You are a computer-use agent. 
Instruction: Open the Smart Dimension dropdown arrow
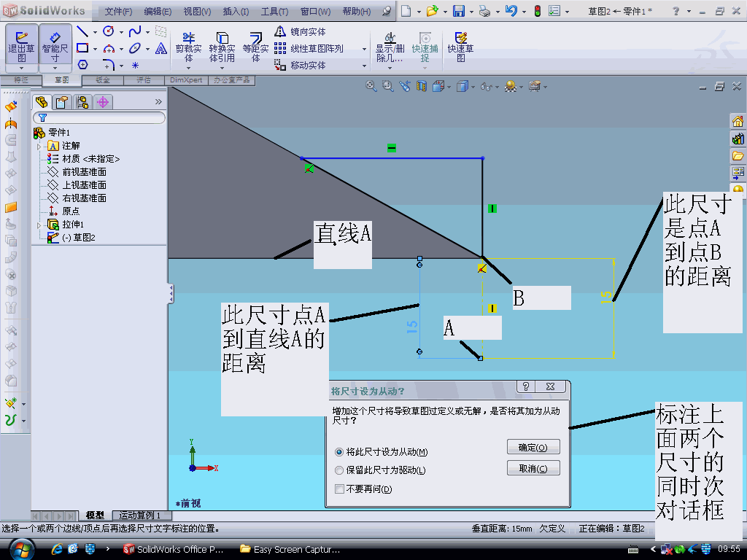[x=55, y=68]
